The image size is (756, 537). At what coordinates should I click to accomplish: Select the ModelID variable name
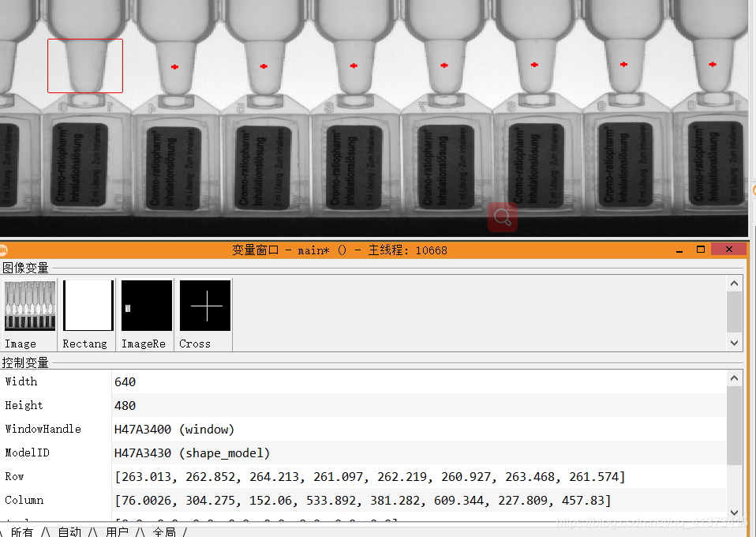(28, 453)
